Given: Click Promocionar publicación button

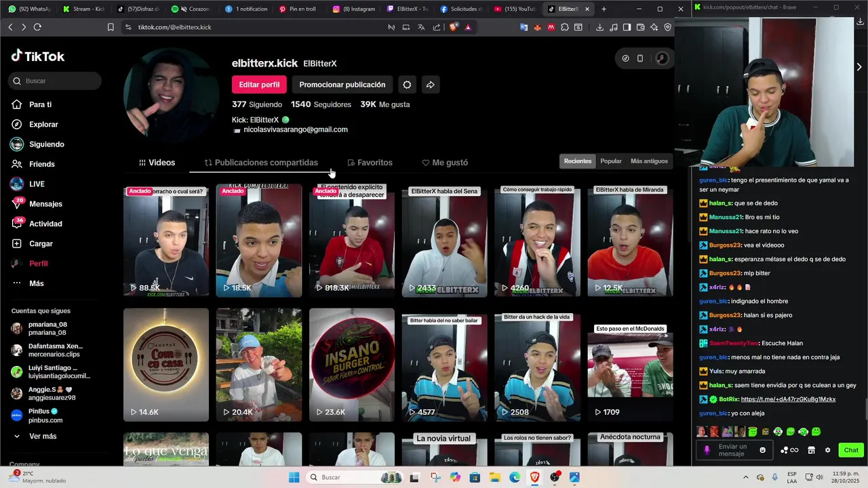Looking at the screenshot, I should coord(342,85).
